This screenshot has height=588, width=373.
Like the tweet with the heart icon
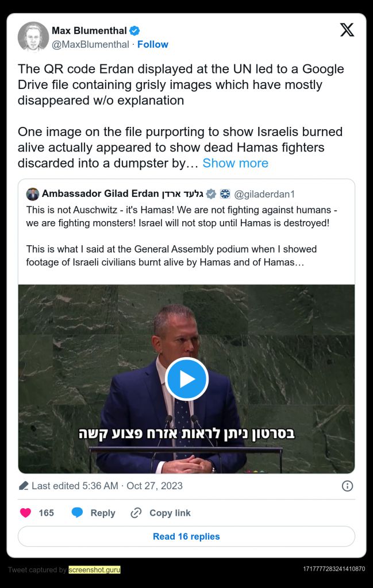point(25,513)
